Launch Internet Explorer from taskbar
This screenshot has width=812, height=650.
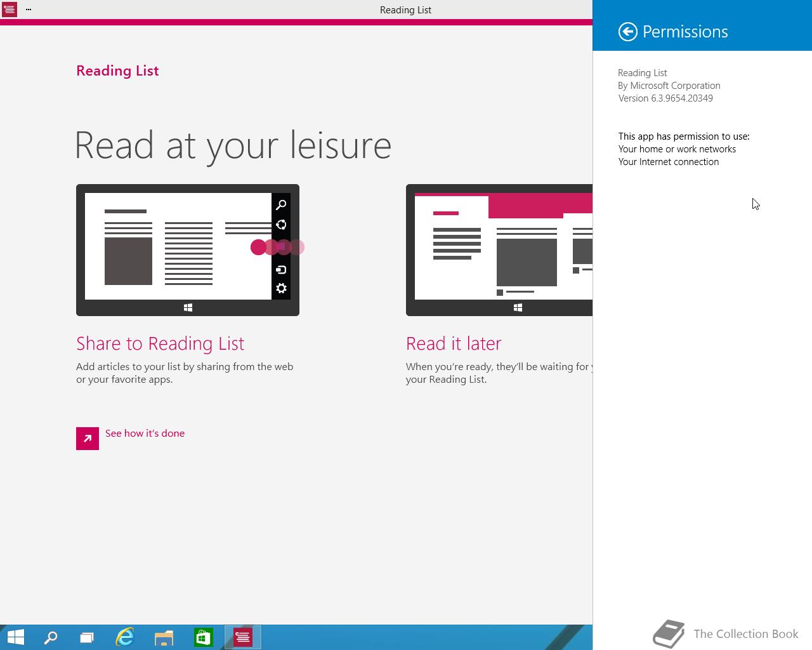tap(125, 637)
